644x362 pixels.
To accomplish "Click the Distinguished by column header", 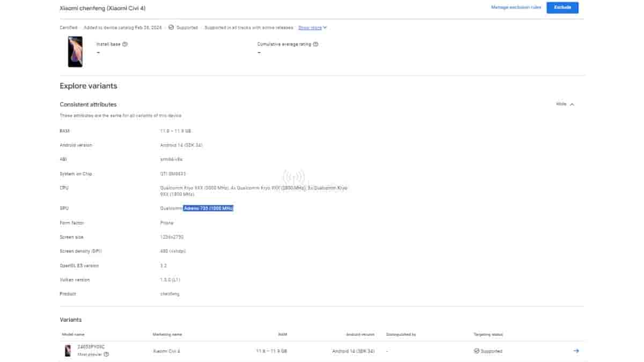I will pos(401,335).
